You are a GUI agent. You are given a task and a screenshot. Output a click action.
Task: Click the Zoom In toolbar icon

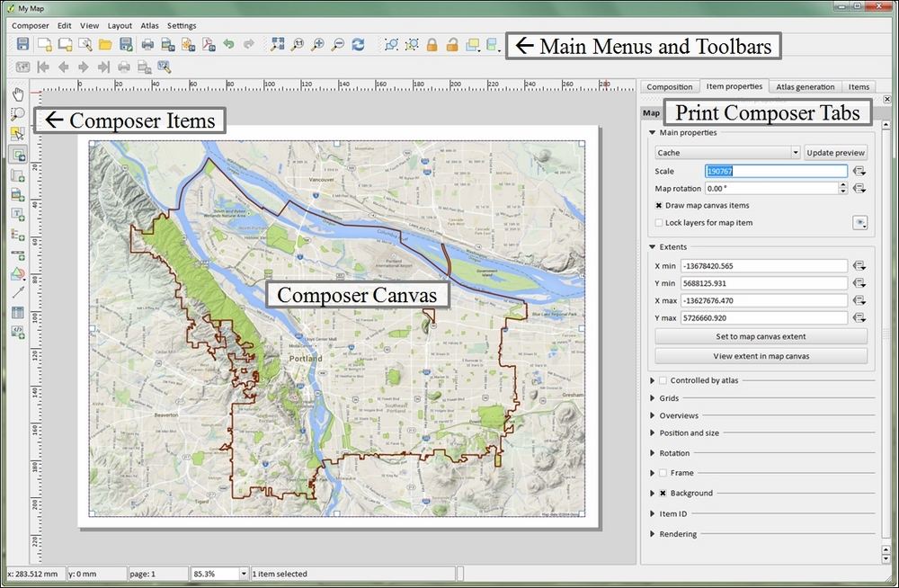[x=318, y=44]
